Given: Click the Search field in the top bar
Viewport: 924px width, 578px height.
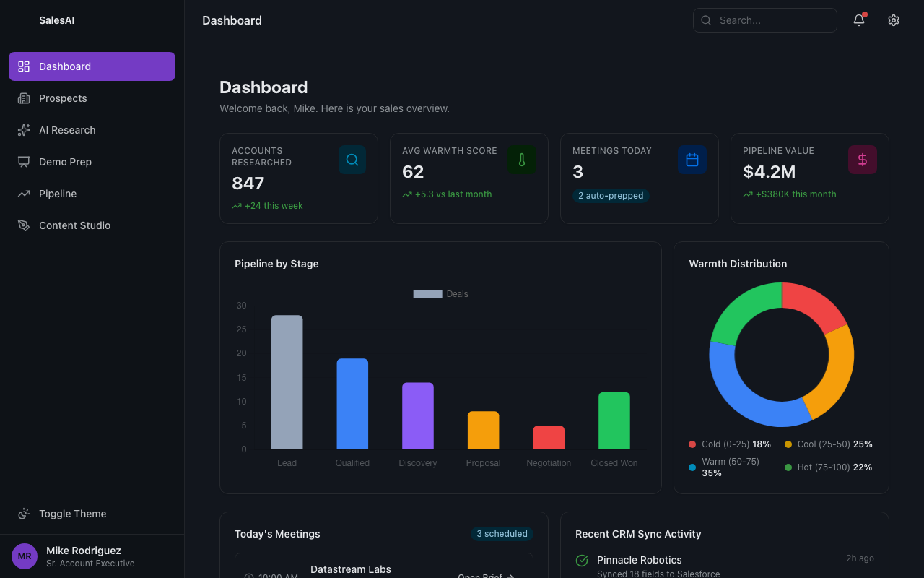Looking at the screenshot, I should (764, 20).
